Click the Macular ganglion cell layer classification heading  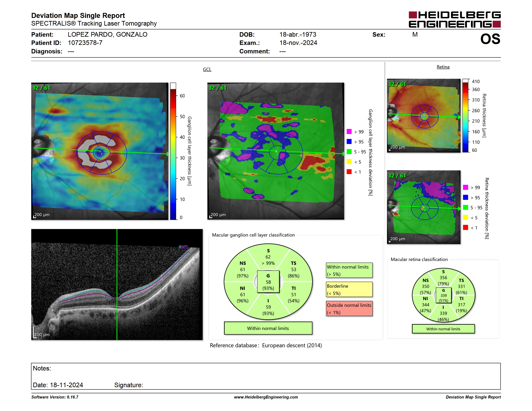(253, 235)
